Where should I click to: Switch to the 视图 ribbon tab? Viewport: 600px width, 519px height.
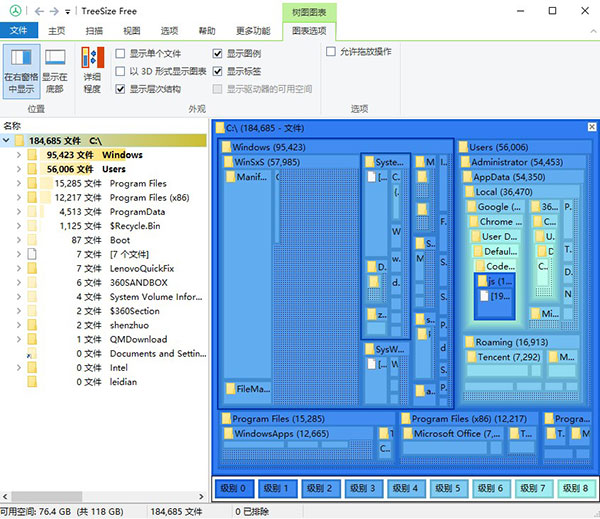(x=132, y=31)
